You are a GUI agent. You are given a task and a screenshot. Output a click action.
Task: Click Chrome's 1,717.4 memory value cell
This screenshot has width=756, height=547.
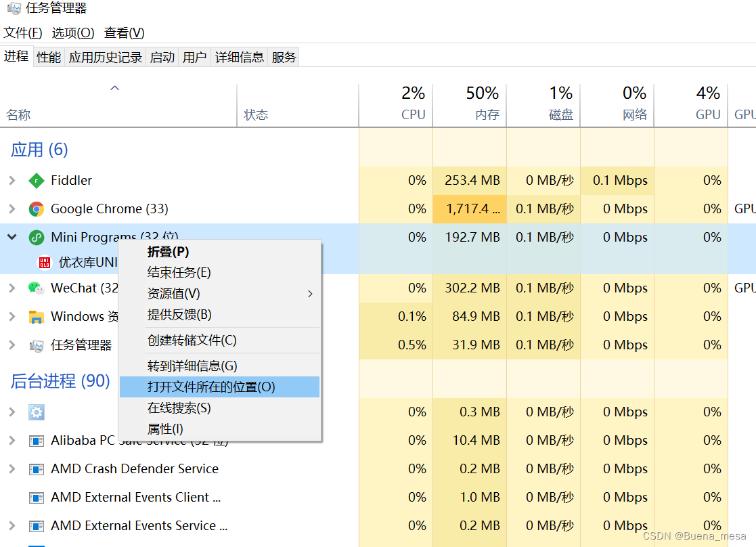(470, 209)
